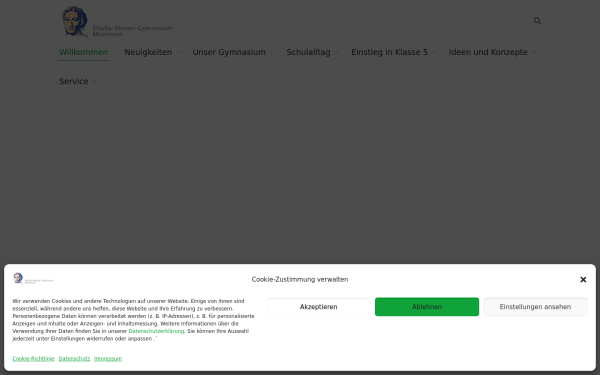Screen dimensions: 600x375
Task: Open the Impressum link
Action: 108,359
